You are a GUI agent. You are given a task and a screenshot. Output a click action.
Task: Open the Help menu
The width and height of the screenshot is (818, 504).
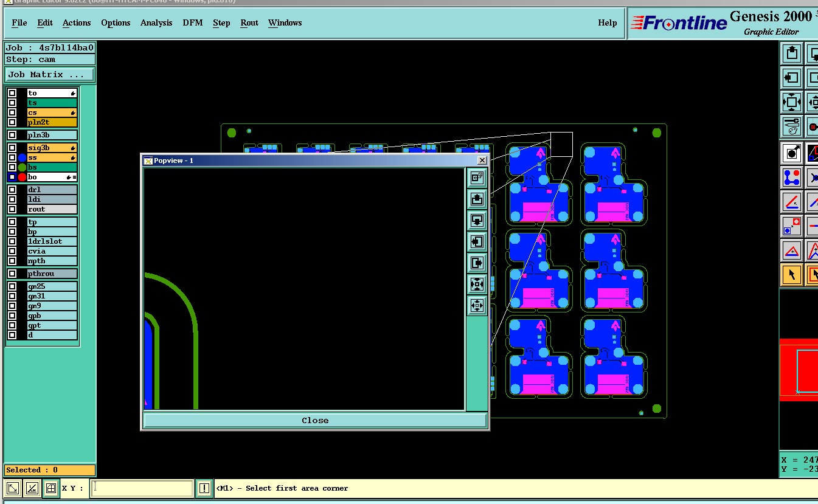(x=607, y=22)
